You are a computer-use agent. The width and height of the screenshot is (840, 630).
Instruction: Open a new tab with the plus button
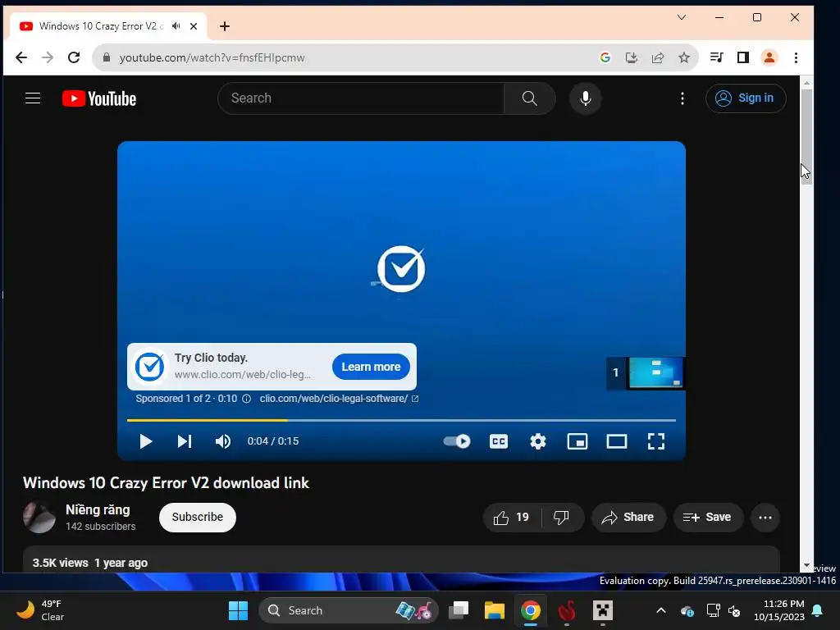point(225,26)
